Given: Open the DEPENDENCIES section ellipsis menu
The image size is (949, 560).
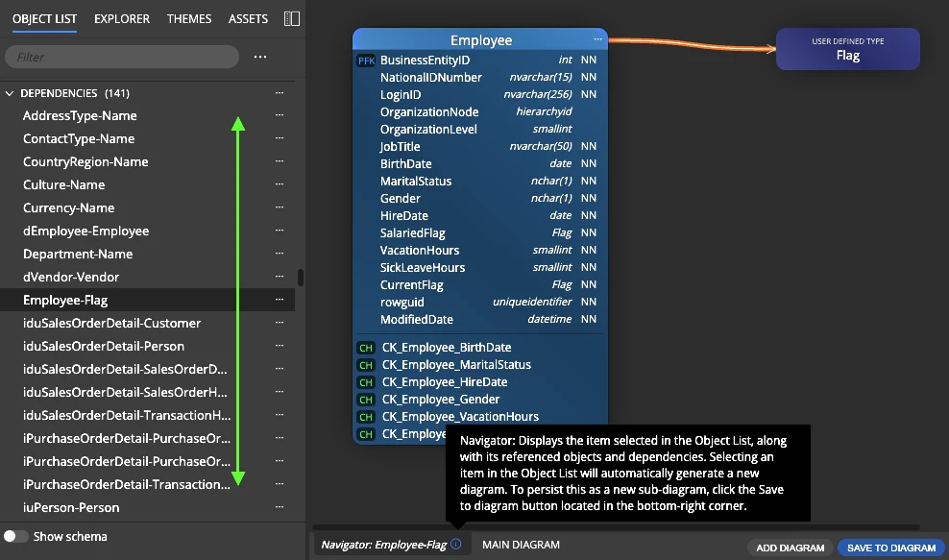Looking at the screenshot, I should click(x=279, y=92).
